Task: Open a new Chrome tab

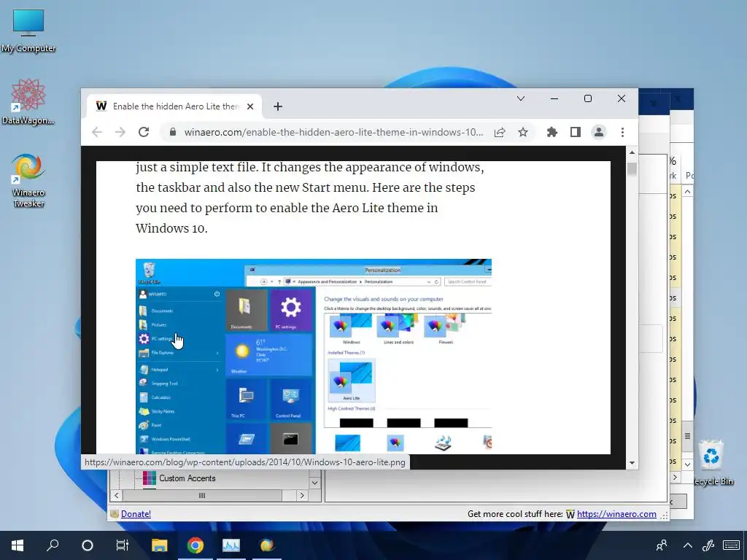Action: pos(278,106)
